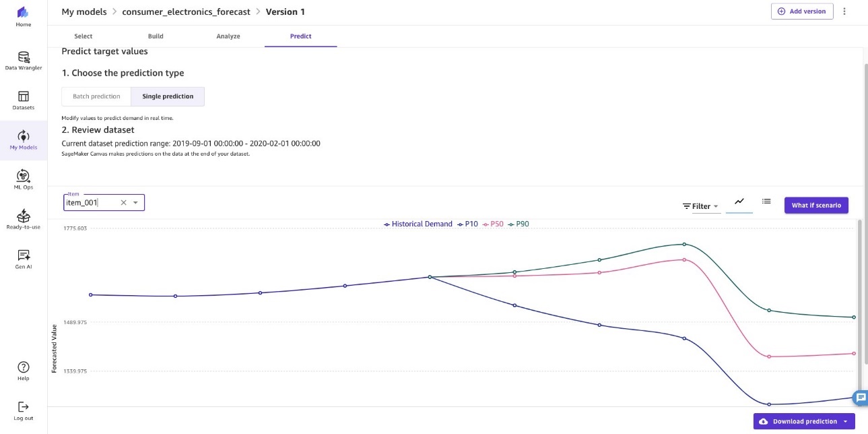This screenshot has width=868, height=434.
Task: Toggle the Historical Demand legend series
Action: [418, 224]
